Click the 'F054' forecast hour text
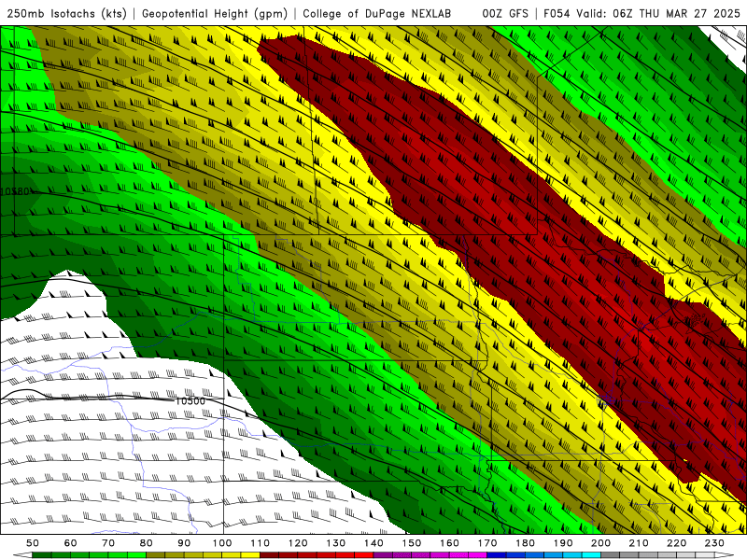Viewport: 747px width, 560px height. pos(557,13)
